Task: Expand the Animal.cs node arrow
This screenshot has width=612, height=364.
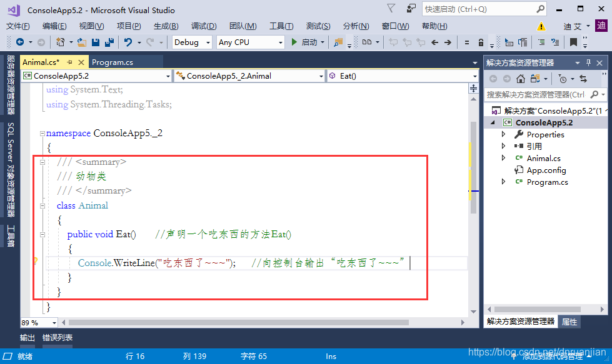Action: pyautogui.click(x=503, y=158)
